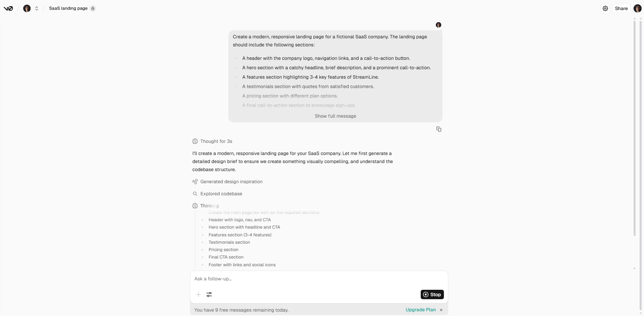Click the v0 logo in the top left

coord(8,8)
